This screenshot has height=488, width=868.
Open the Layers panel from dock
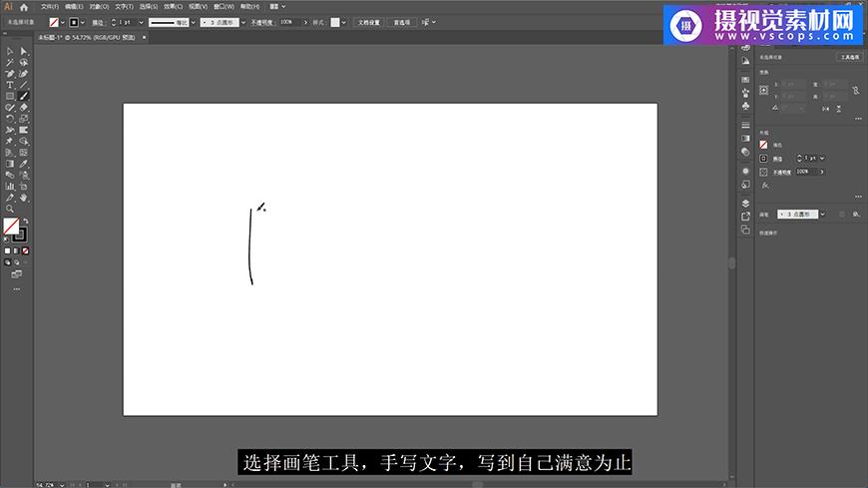(745, 204)
